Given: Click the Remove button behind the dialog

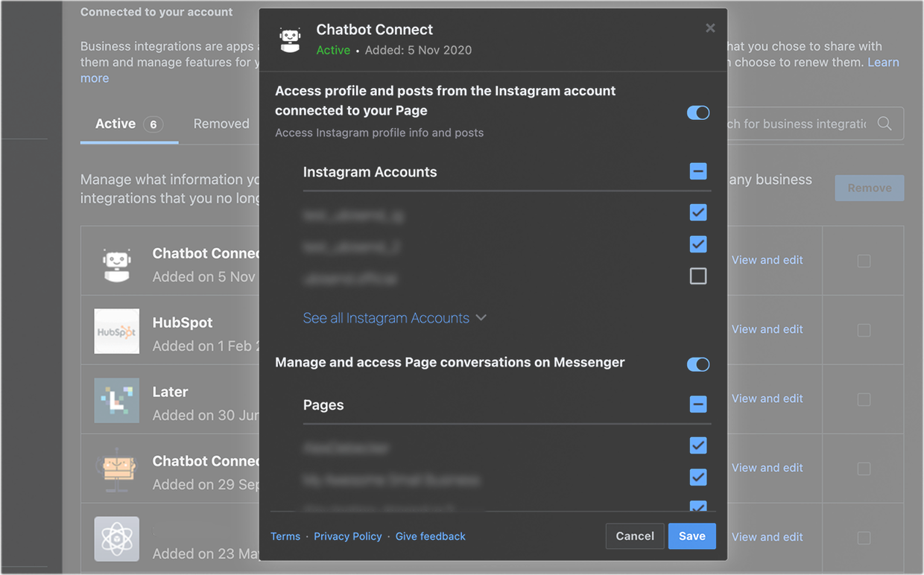Looking at the screenshot, I should (x=870, y=188).
